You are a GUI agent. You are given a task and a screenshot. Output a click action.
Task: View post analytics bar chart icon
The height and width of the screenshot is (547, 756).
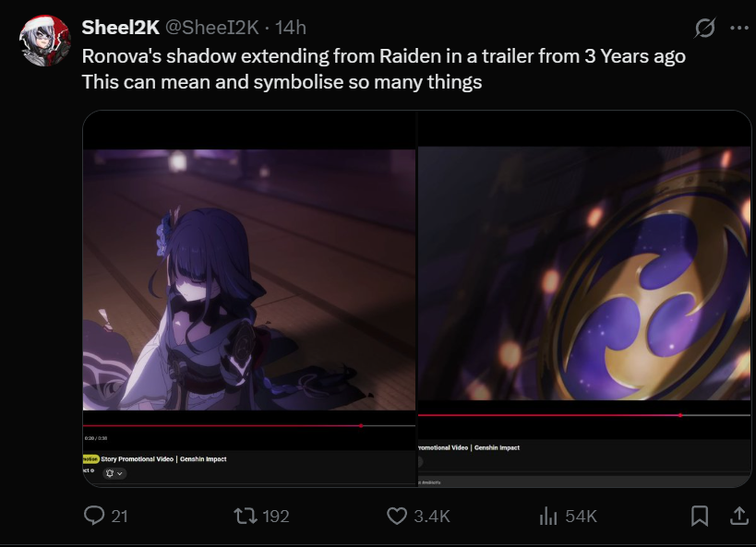point(548,517)
